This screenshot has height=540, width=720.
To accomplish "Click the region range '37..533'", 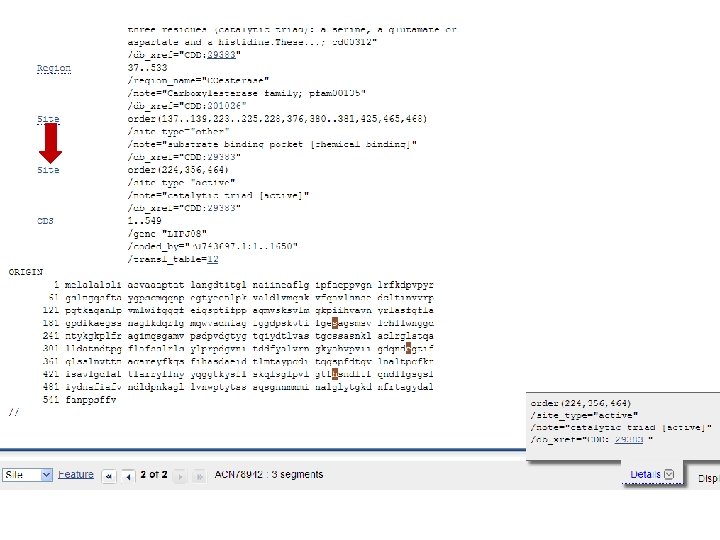I will (x=147, y=68).
